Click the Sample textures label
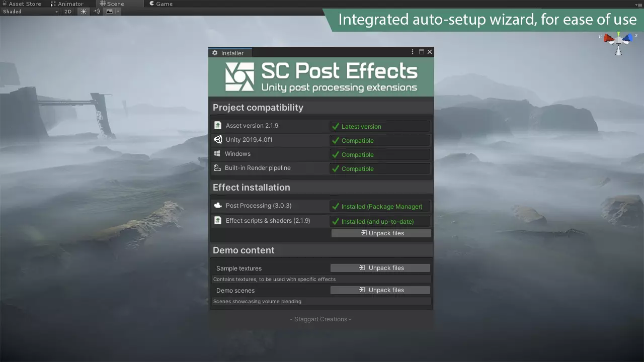This screenshot has height=362, width=644. (x=239, y=268)
